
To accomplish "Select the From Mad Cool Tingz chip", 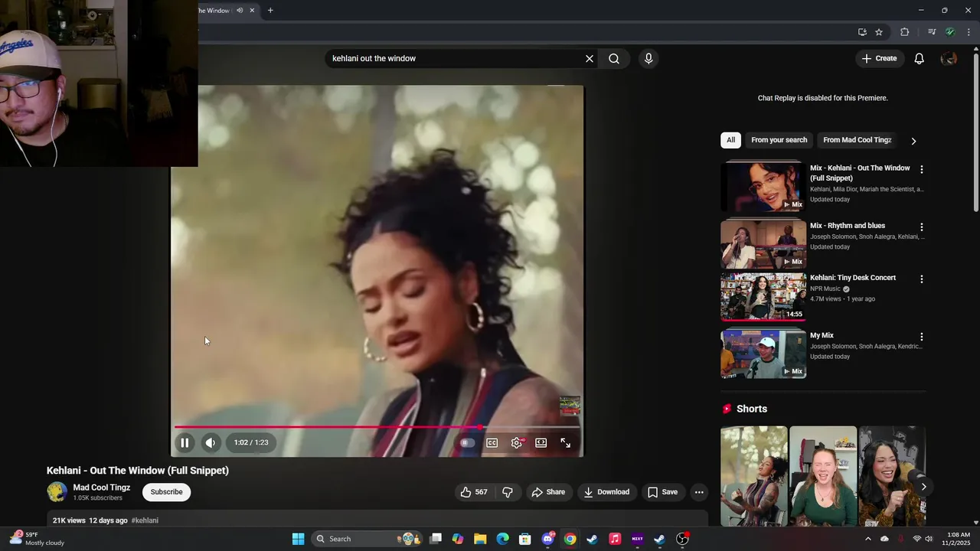I will click(x=857, y=140).
